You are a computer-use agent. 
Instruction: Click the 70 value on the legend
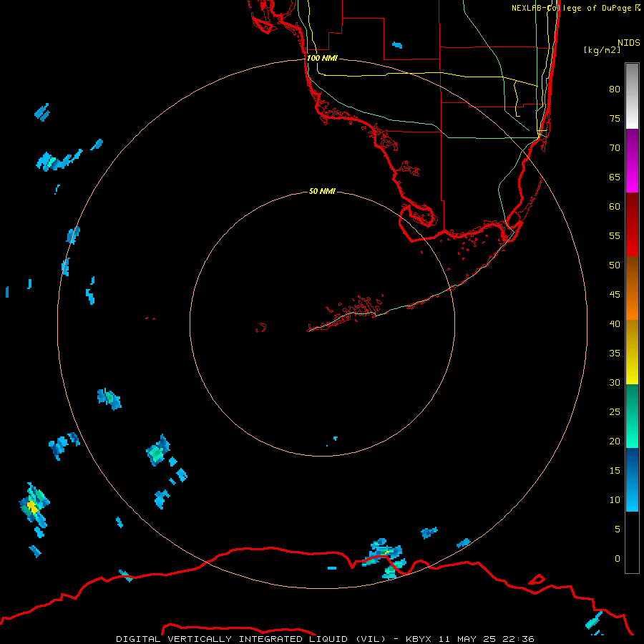click(x=615, y=148)
